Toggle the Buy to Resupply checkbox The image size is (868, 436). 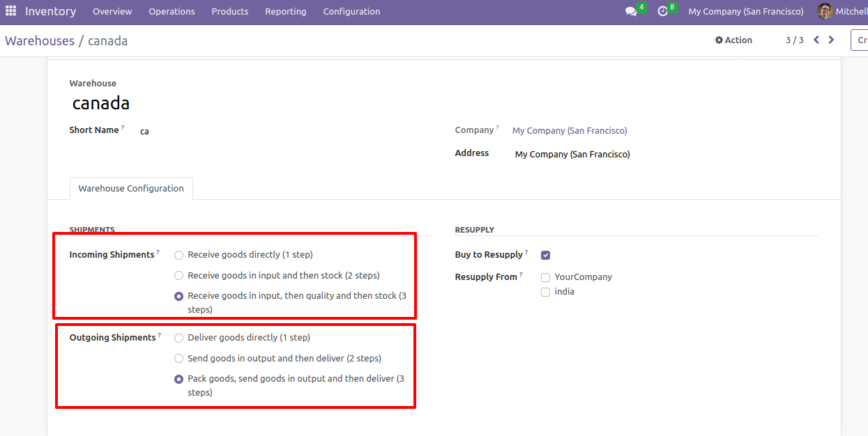coord(545,256)
